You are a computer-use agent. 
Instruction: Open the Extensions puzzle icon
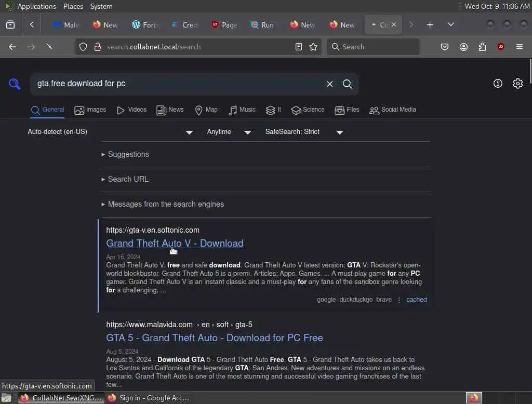pyautogui.click(x=482, y=47)
